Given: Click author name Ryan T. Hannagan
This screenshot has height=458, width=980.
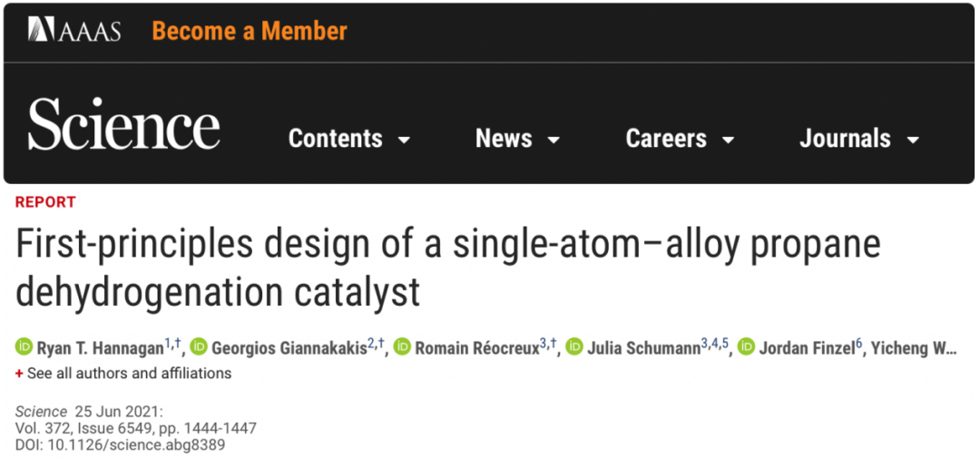Looking at the screenshot, I should [100, 348].
